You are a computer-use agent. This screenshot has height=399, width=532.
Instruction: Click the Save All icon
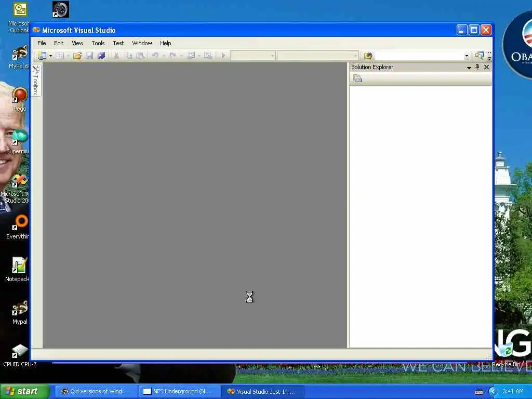pyautogui.click(x=101, y=55)
